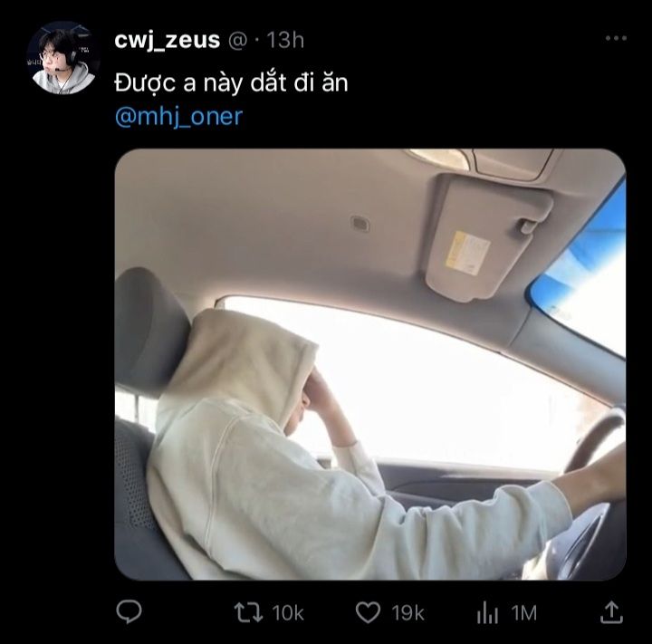The image size is (652, 644).
Task: Open the attached car photo
Action: click(x=370, y=364)
